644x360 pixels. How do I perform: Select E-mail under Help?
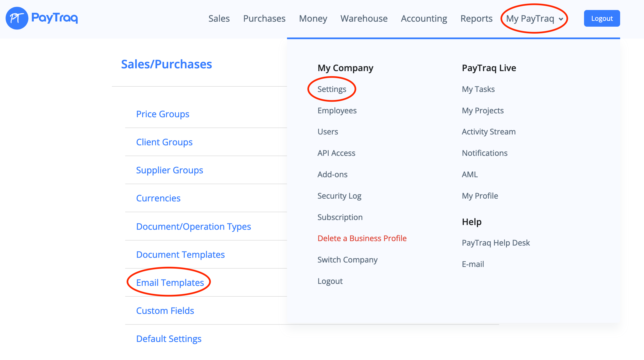point(473,264)
